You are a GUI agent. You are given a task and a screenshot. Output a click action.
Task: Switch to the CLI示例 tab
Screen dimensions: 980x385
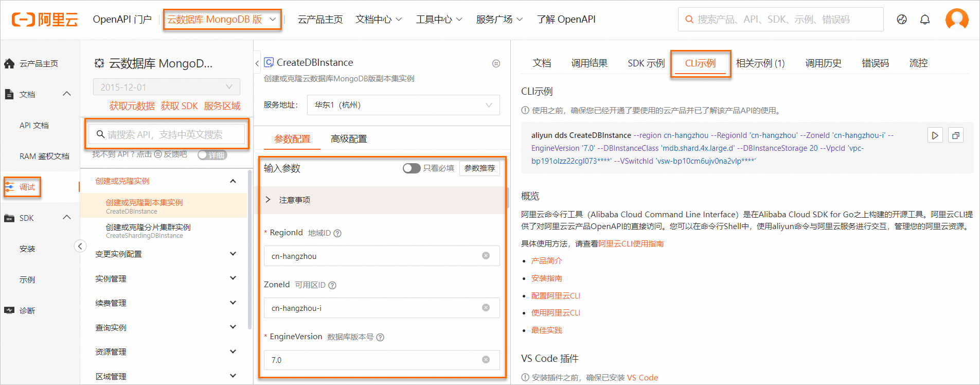(700, 63)
